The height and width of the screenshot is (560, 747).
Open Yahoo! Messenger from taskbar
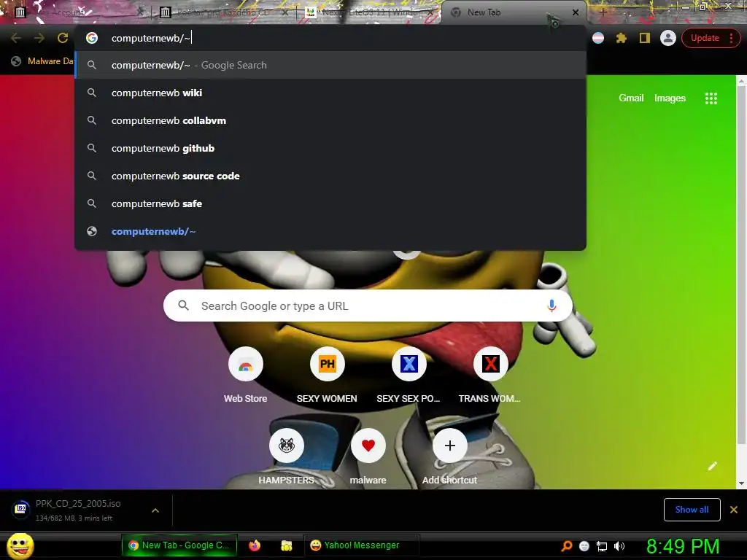click(360, 545)
